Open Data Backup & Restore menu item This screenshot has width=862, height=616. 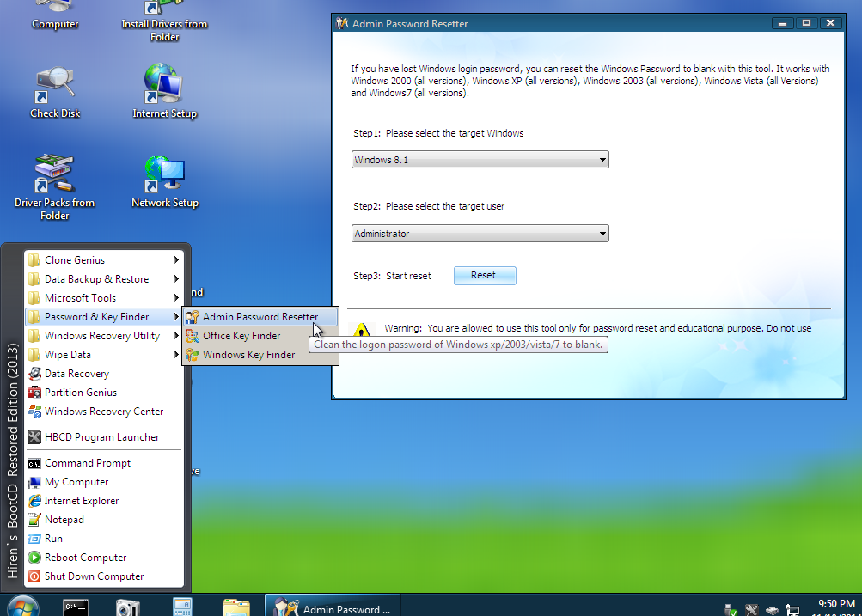click(x=104, y=279)
